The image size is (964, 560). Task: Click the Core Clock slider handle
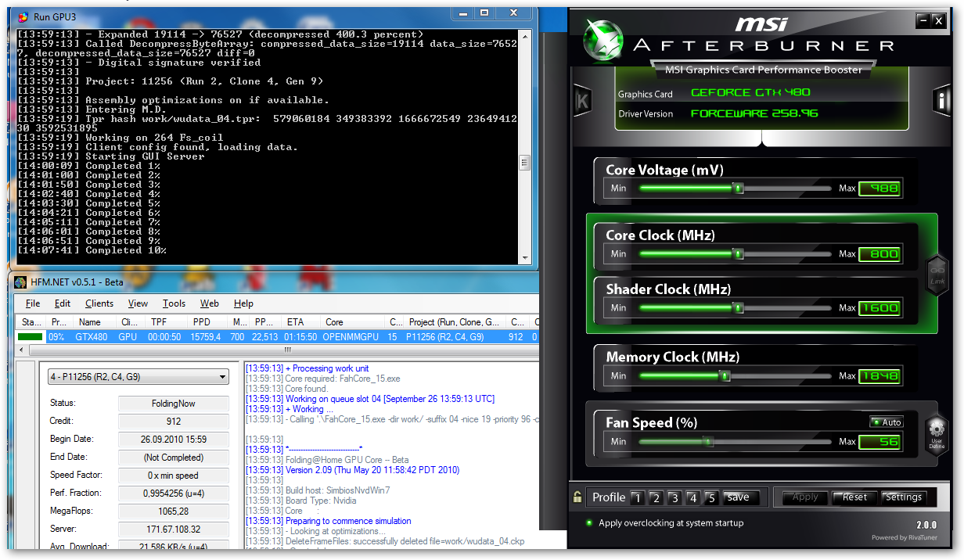click(737, 254)
